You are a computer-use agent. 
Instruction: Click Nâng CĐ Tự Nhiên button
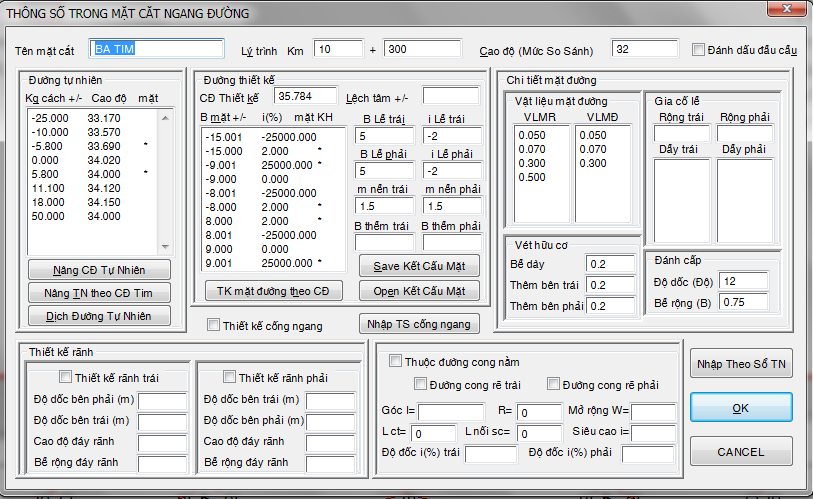click(99, 270)
